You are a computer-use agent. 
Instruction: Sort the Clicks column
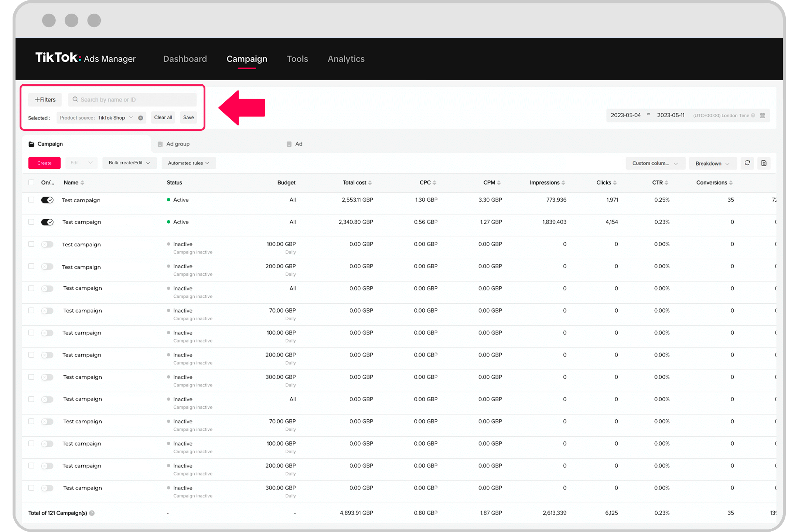615,183
